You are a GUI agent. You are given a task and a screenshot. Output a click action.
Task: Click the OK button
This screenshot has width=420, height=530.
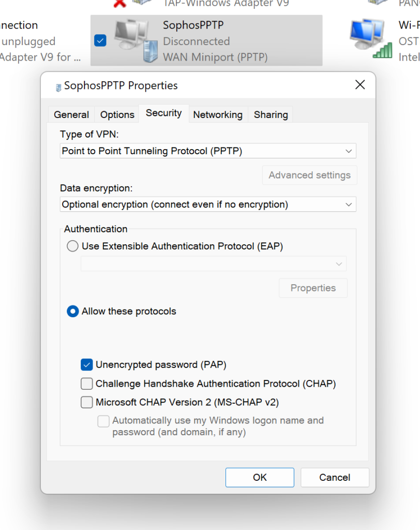[260, 477]
